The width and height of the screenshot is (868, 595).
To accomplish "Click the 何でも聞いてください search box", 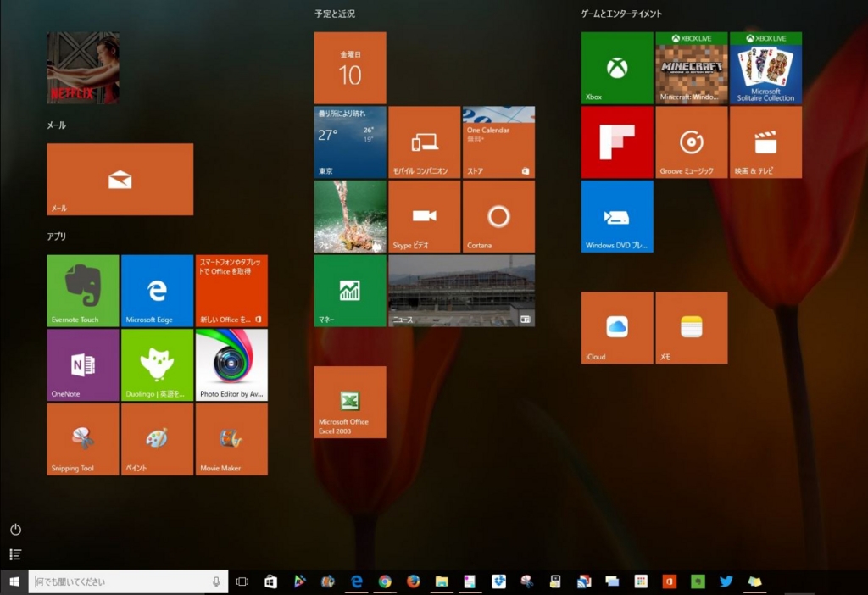I will click(x=128, y=581).
